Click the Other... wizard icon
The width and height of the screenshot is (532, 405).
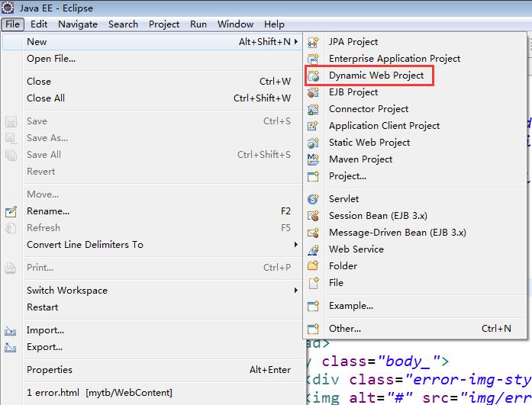click(313, 329)
